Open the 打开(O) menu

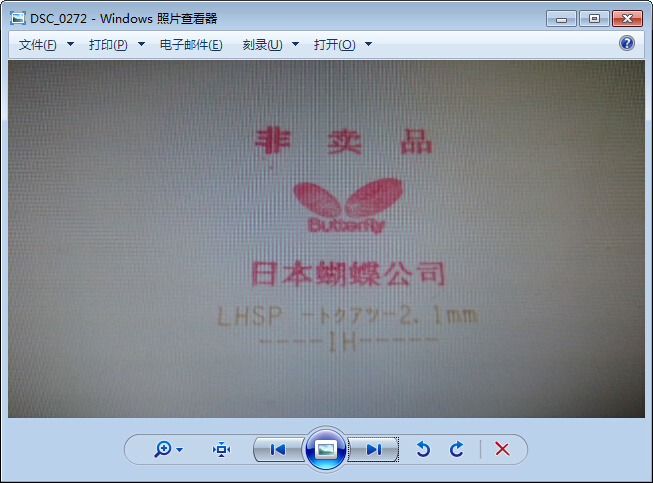pyautogui.click(x=334, y=45)
